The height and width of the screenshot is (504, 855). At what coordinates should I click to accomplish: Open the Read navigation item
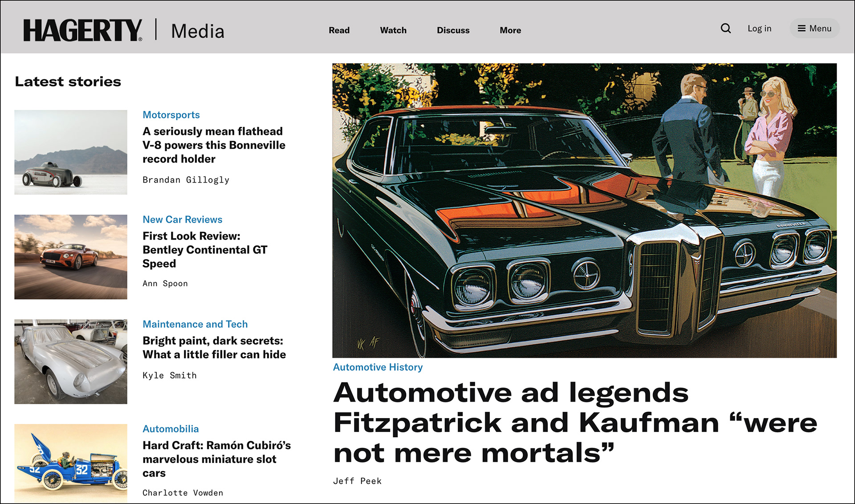click(339, 30)
